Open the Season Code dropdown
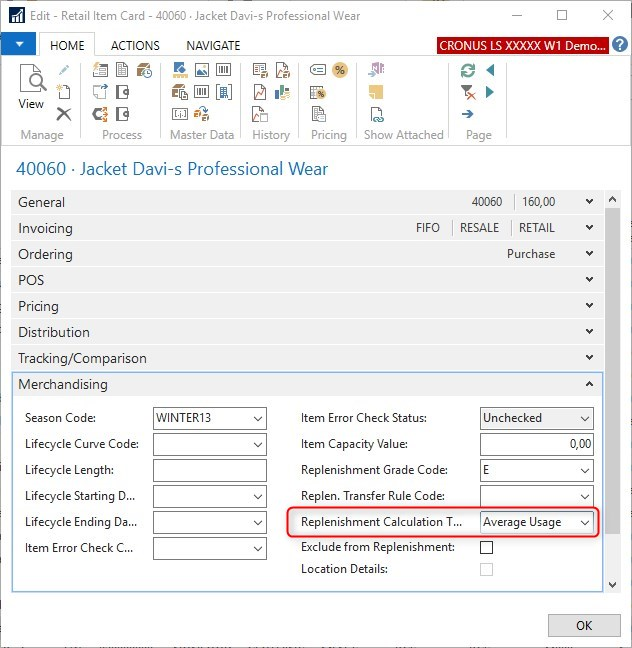The height and width of the screenshot is (648, 632). [x=258, y=418]
